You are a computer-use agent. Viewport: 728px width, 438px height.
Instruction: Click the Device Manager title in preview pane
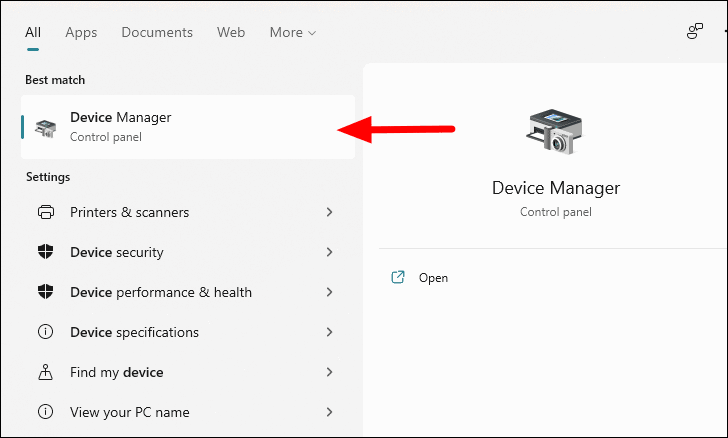tap(556, 188)
